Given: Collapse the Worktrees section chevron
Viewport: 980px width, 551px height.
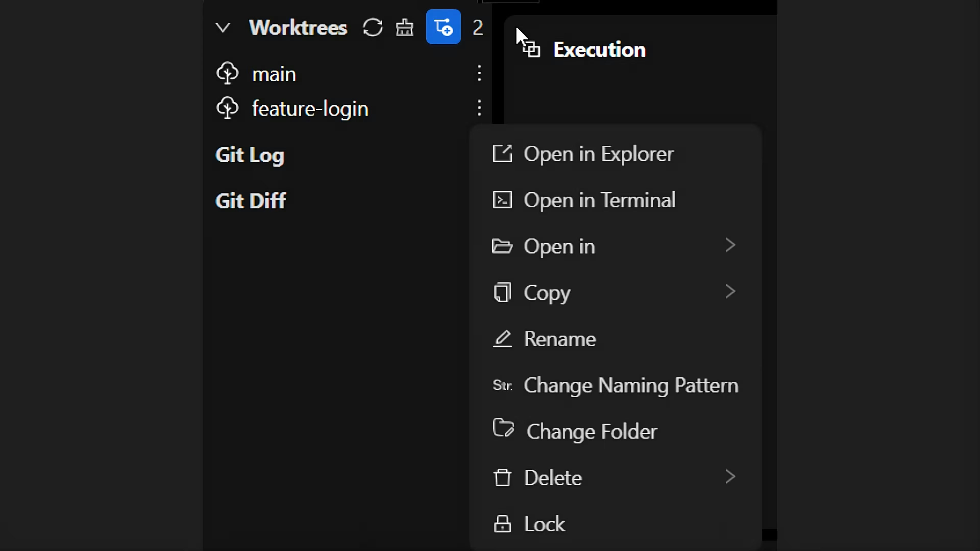Looking at the screenshot, I should [223, 27].
